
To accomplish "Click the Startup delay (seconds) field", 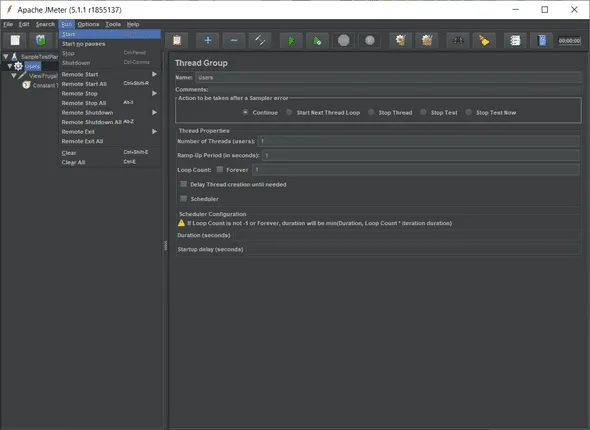I will [413, 249].
